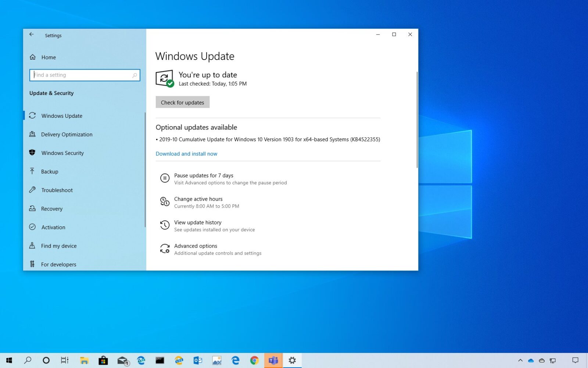The image size is (588, 368).
Task: Select the For developers sidebar icon
Action: [x=33, y=264]
